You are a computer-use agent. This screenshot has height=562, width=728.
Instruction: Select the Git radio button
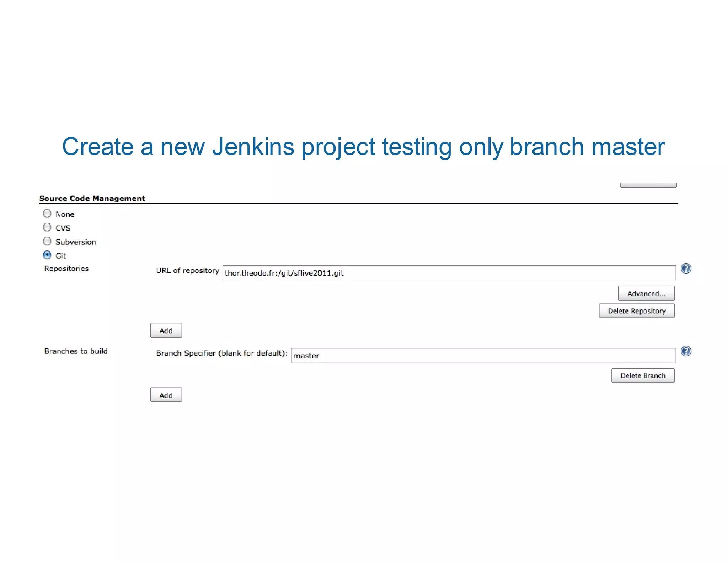click(x=47, y=255)
